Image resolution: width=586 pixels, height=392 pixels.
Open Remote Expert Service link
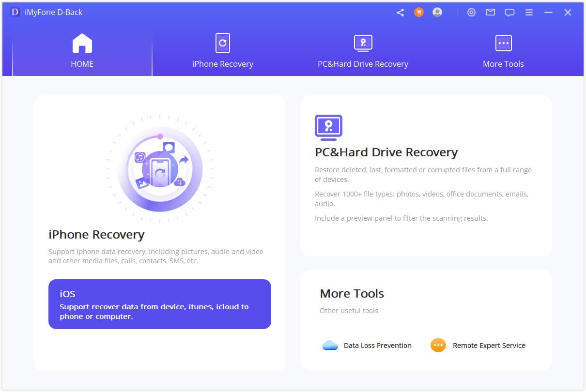click(489, 346)
